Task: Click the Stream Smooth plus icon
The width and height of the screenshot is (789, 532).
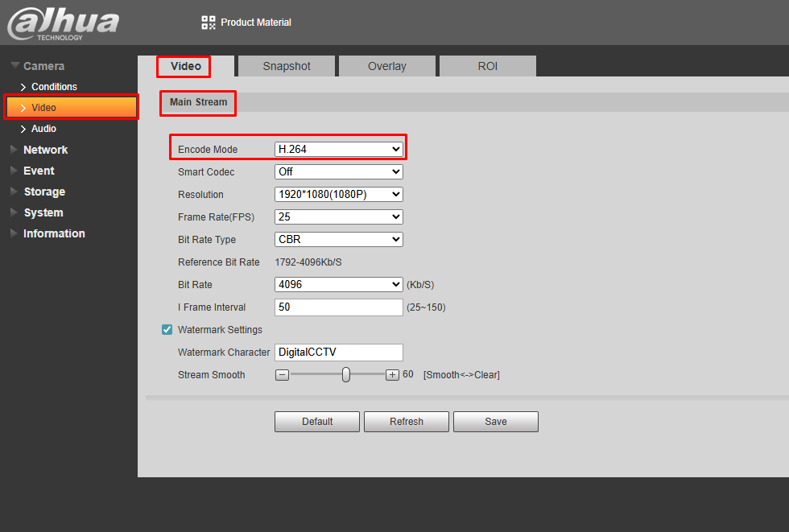Action: coord(392,375)
